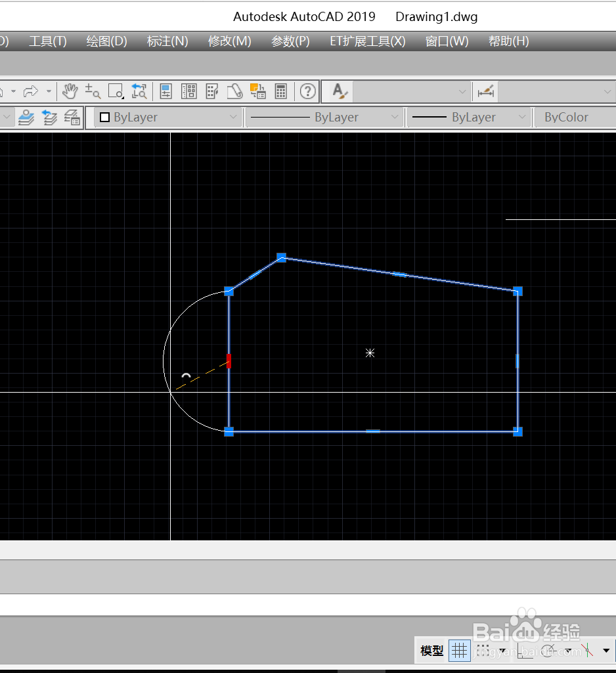Click the Text Style icon

(x=340, y=91)
